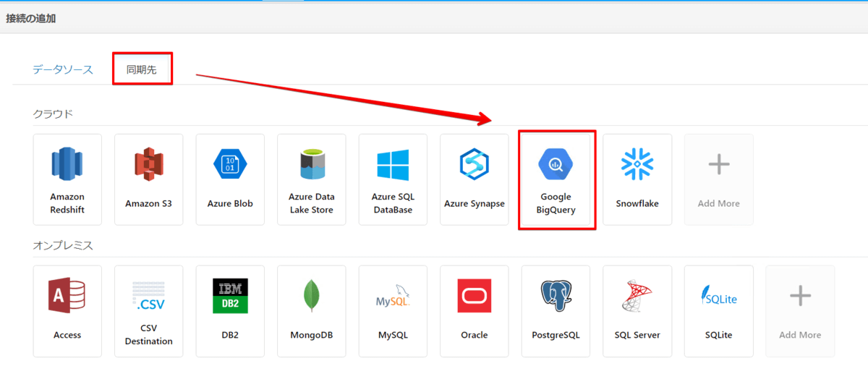
Task: Choose the Azure Synapse connector
Action: [474, 179]
